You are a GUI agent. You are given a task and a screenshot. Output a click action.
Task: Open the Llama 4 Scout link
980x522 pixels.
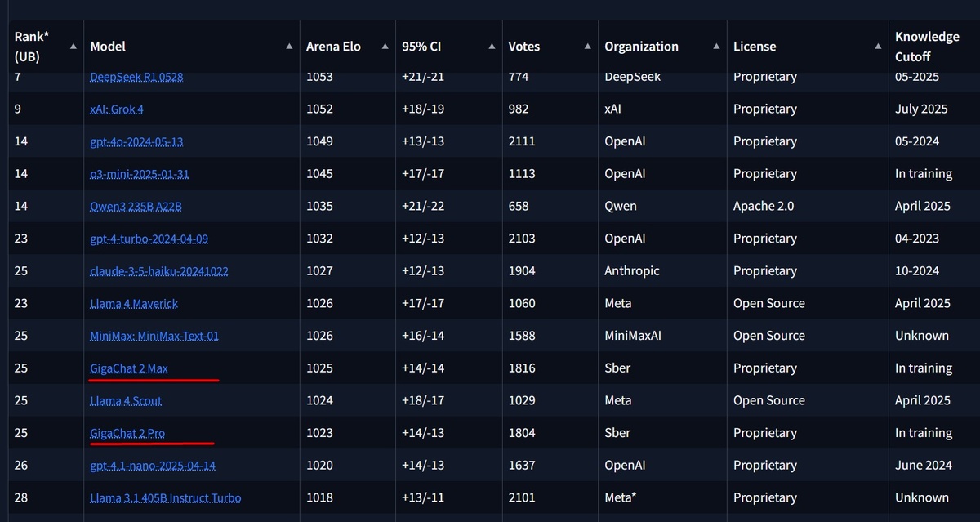(x=126, y=400)
